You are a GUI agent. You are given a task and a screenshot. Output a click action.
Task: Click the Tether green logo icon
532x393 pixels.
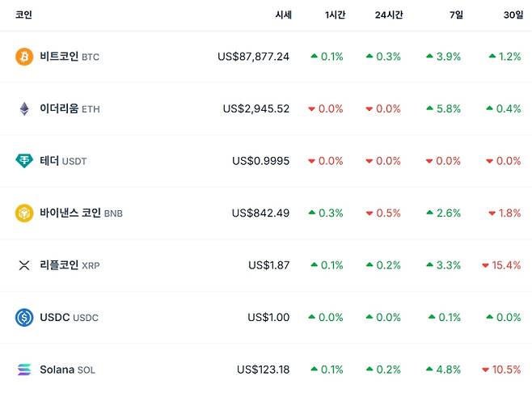(x=24, y=161)
